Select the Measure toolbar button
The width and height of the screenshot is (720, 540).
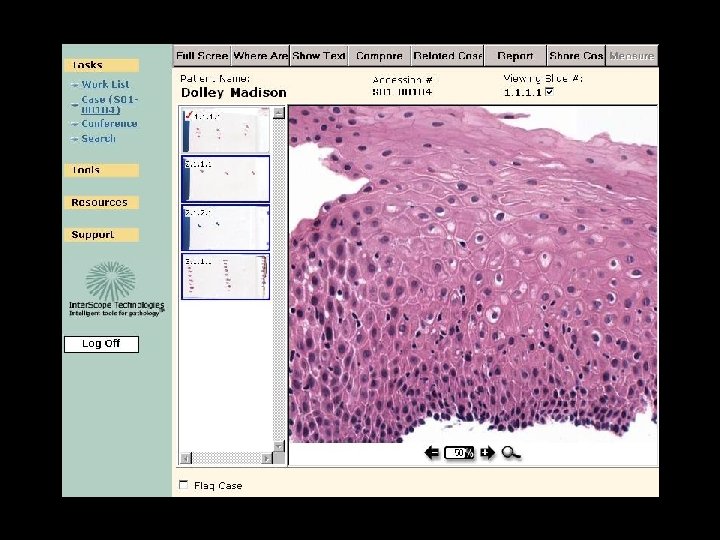click(x=632, y=56)
